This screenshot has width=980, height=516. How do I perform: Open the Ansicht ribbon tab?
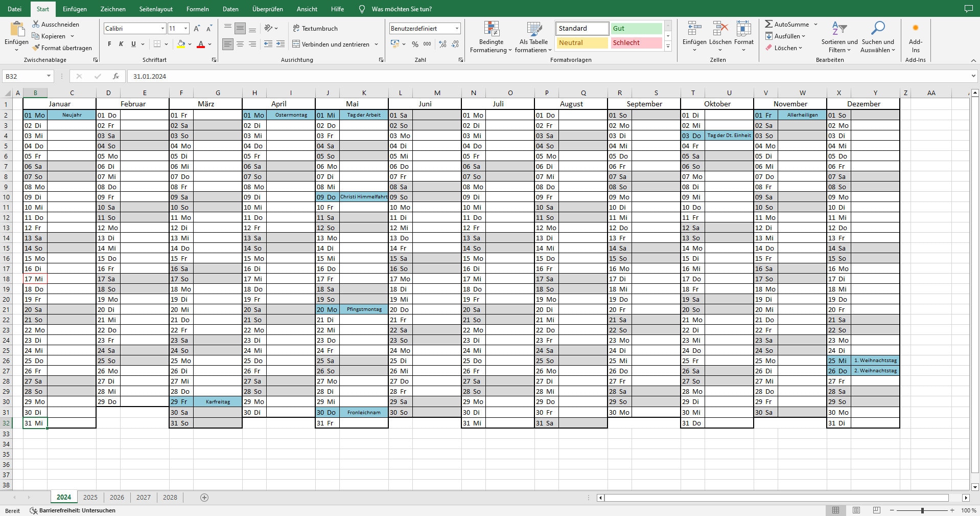coord(307,9)
